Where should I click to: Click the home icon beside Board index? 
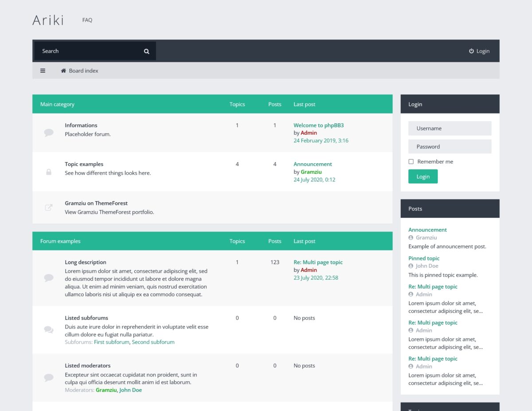63,71
